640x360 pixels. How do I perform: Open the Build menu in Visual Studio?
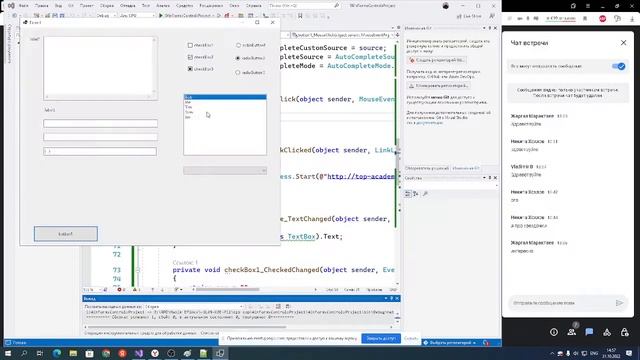click(x=107, y=6)
